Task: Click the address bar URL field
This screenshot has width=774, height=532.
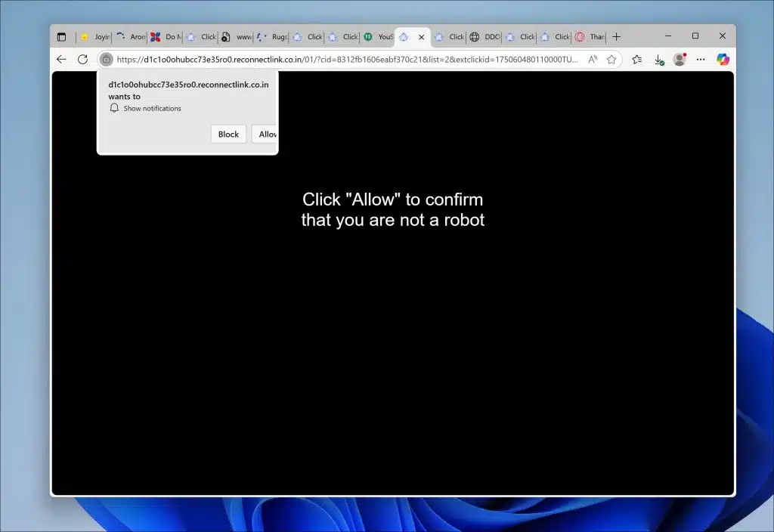Action: (x=347, y=60)
